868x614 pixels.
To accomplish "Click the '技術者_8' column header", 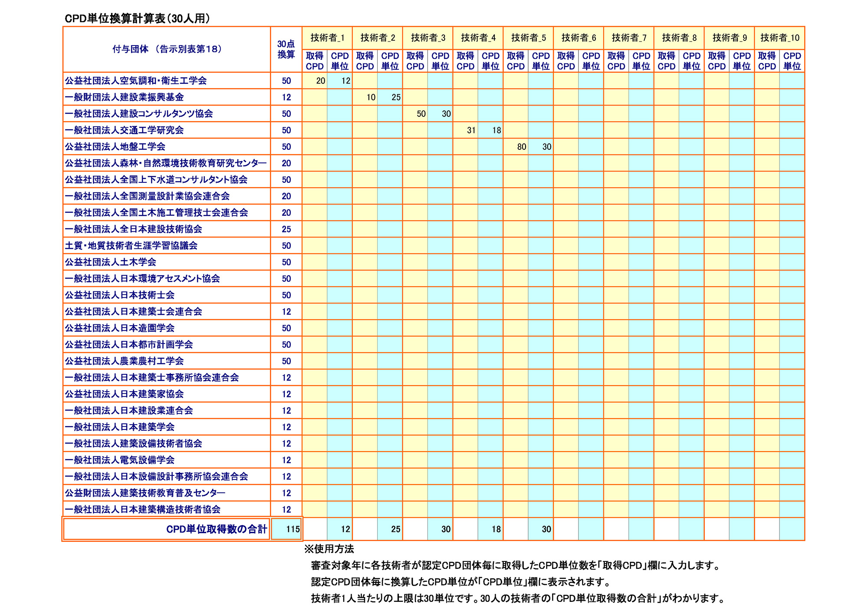I will [679, 38].
